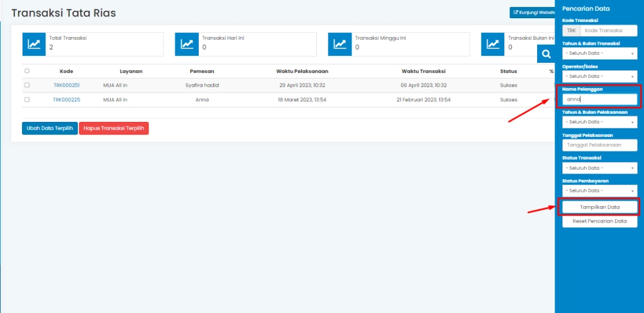Expand the Operator/Sales dropdown
Viewport: 644px width, 313px height.
[599, 76]
